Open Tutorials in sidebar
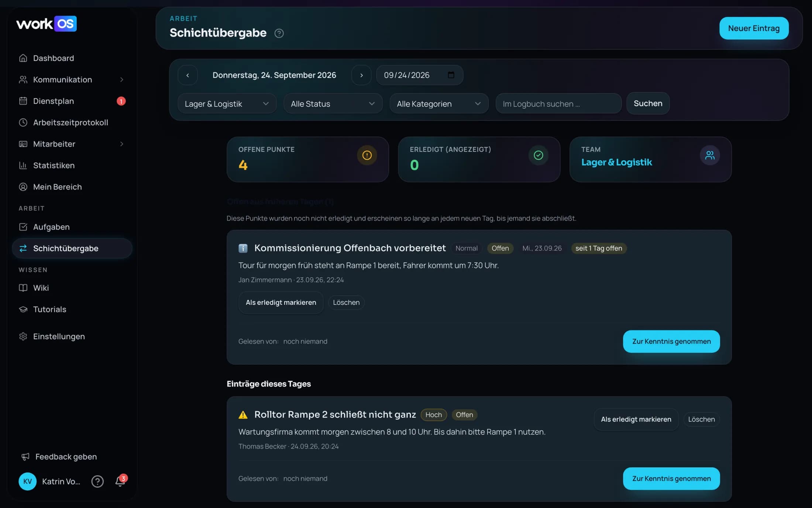This screenshot has width=812, height=508. pos(72,309)
